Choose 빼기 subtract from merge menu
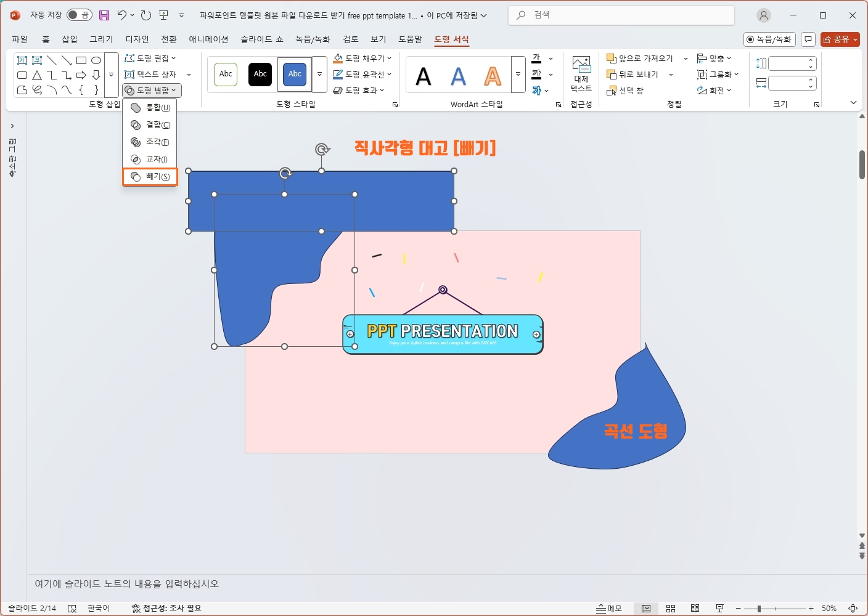Viewport: 868px width, 616px height. [150, 177]
